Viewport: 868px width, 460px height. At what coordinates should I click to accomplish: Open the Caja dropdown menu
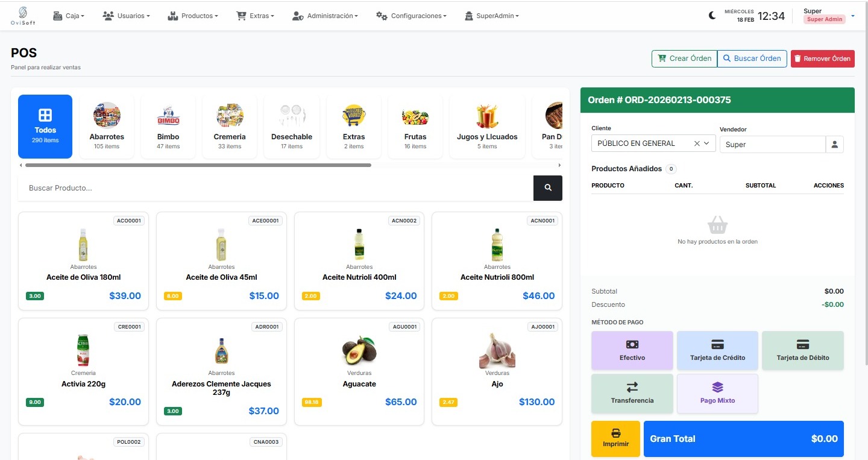click(x=69, y=16)
